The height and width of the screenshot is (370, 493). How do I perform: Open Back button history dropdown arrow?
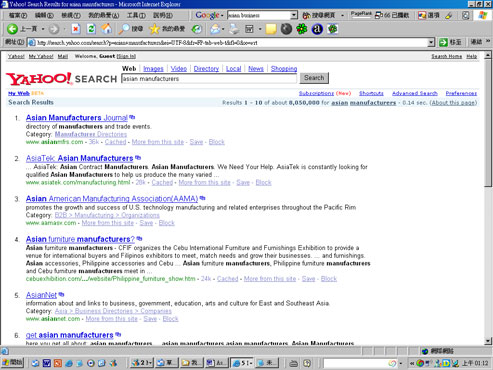pos(43,29)
